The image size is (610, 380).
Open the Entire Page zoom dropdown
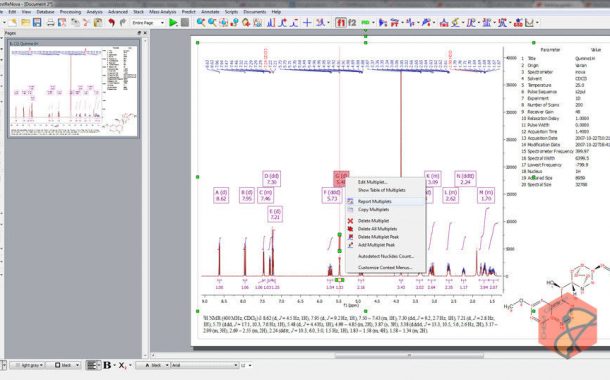coord(148,23)
